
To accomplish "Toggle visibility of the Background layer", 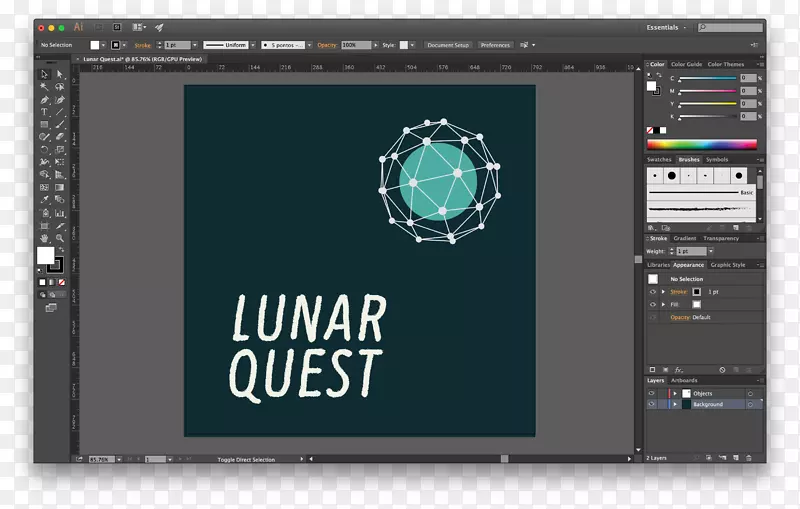I will (652, 405).
